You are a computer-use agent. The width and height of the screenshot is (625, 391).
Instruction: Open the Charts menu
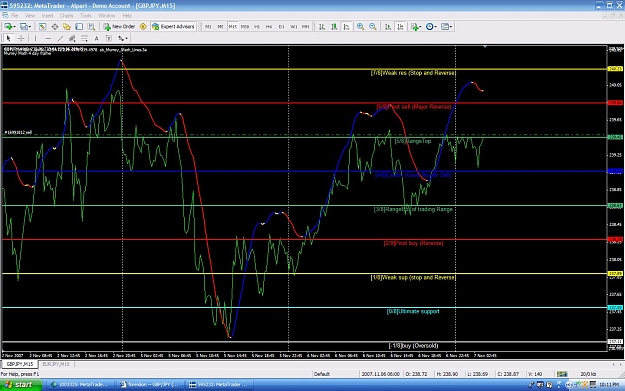[66, 16]
